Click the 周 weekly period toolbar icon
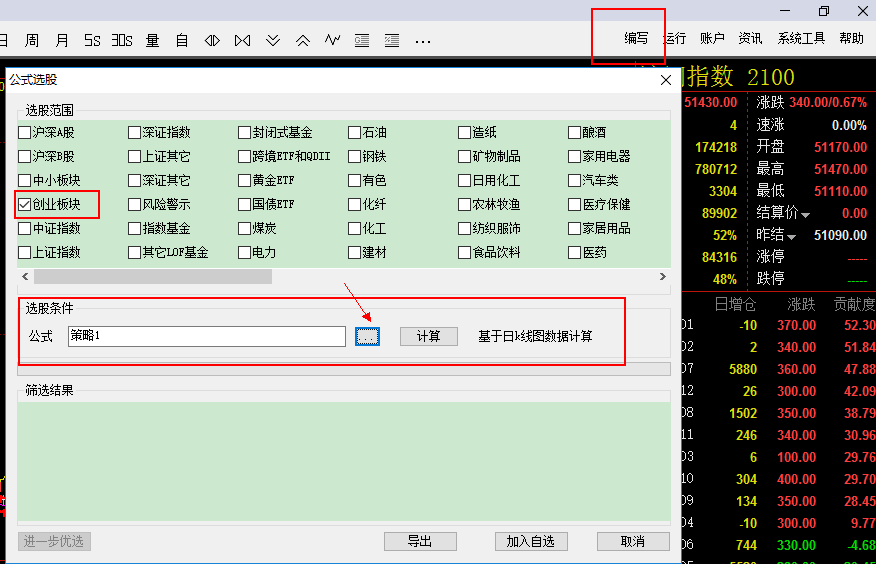876x564 pixels. [x=32, y=40]
